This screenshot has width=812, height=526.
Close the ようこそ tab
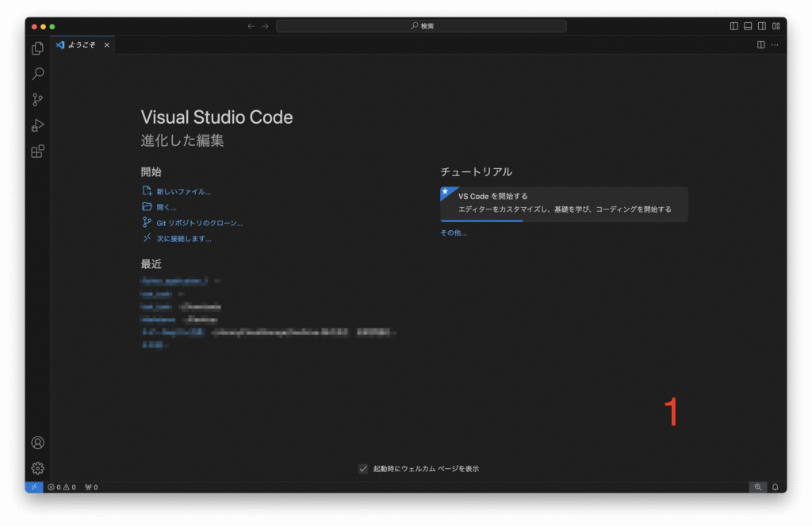pyautogui.click(x=107, y=45)
